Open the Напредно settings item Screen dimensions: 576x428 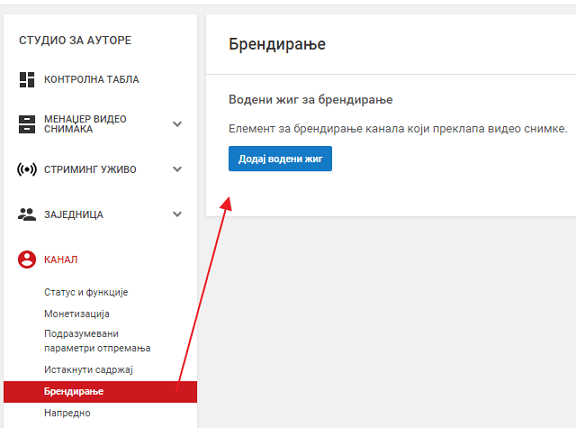pos(67,413)
